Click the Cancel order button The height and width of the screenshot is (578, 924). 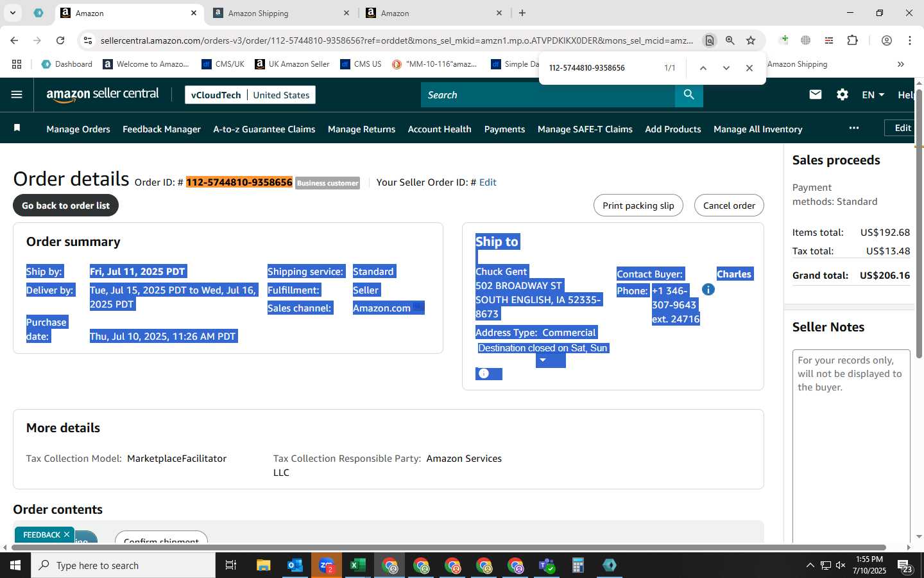pyautogui.click(x=729, y=206)
